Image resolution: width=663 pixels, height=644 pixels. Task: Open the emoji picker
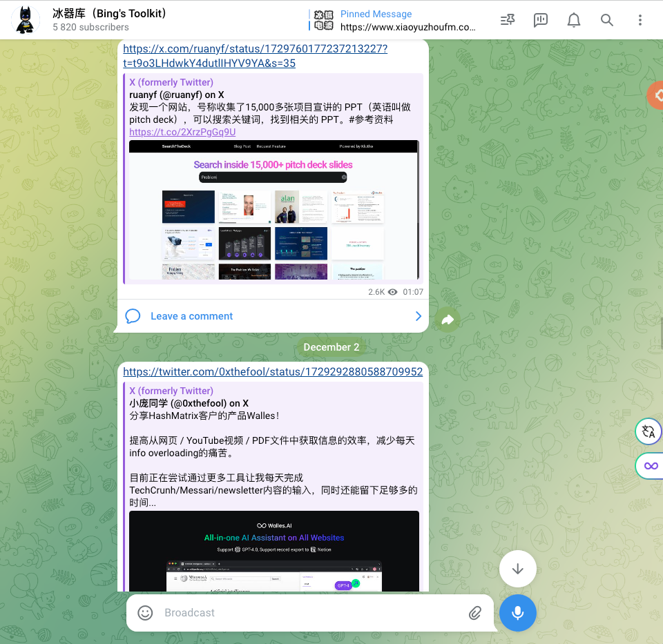pyautogui.click(x=144, y=612)
